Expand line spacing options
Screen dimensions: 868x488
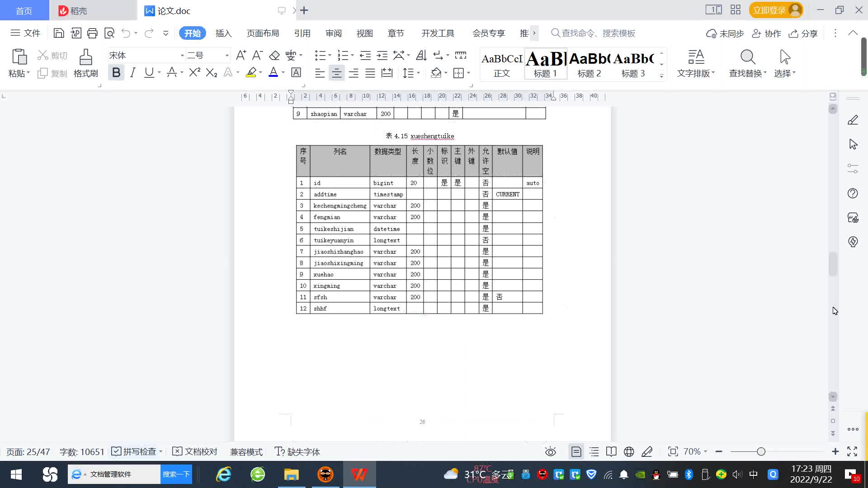[x=418, y=73]
